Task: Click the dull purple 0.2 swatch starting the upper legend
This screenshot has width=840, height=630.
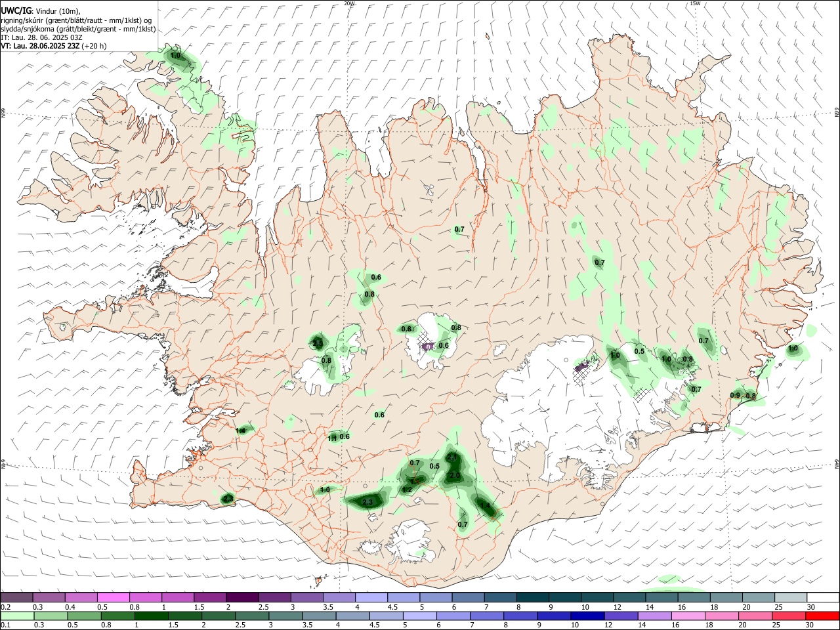Action: (x=16, y=598)
